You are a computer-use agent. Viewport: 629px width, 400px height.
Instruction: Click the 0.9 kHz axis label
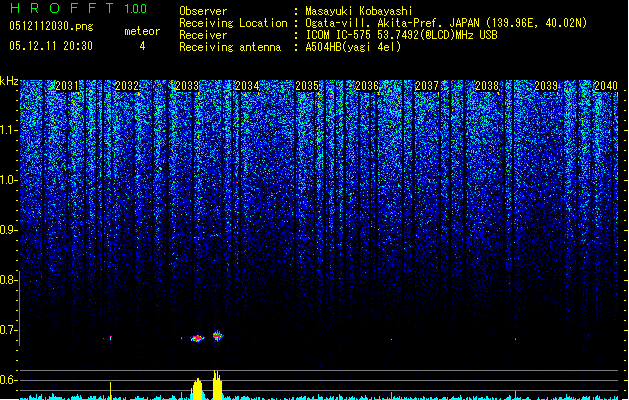(x=8, y=230)
